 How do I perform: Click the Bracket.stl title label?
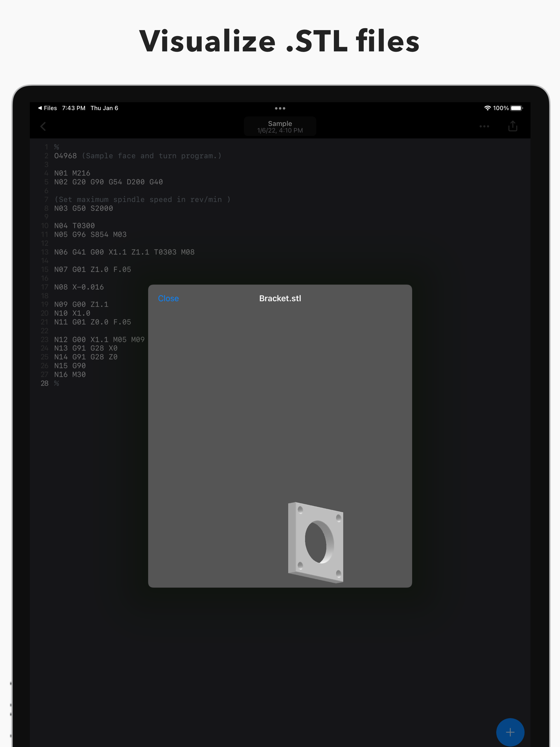point(280,299)
